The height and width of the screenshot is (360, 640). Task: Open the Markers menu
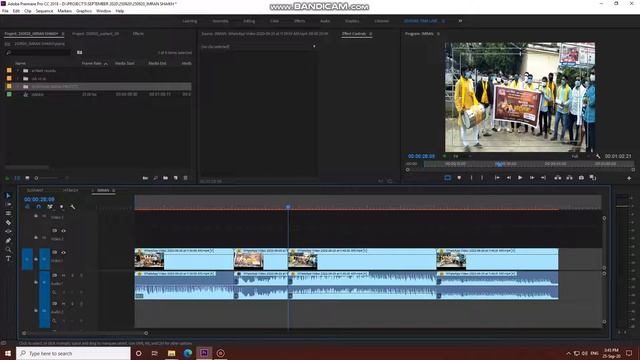point(64,11)
